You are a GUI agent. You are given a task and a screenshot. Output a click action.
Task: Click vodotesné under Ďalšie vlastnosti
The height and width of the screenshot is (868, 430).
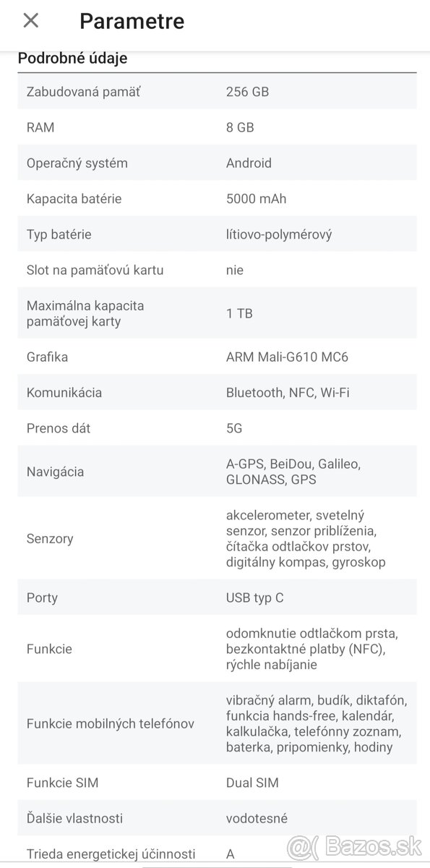coord(256,818)
